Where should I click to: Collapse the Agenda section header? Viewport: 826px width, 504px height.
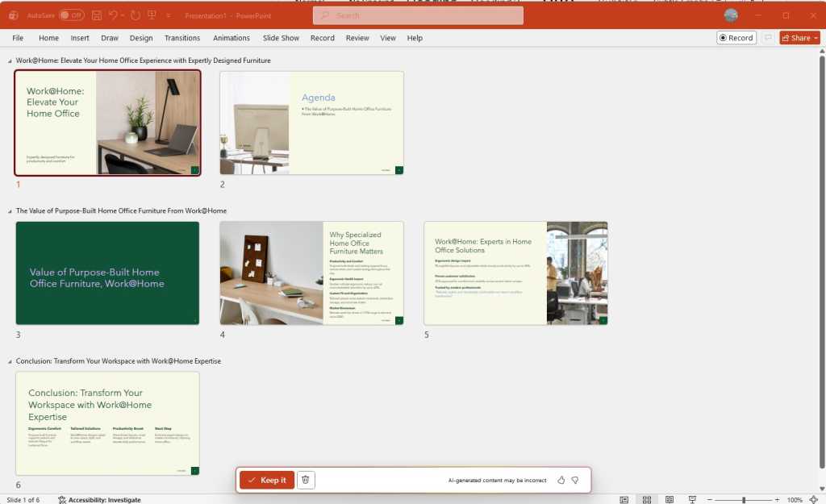9,60
